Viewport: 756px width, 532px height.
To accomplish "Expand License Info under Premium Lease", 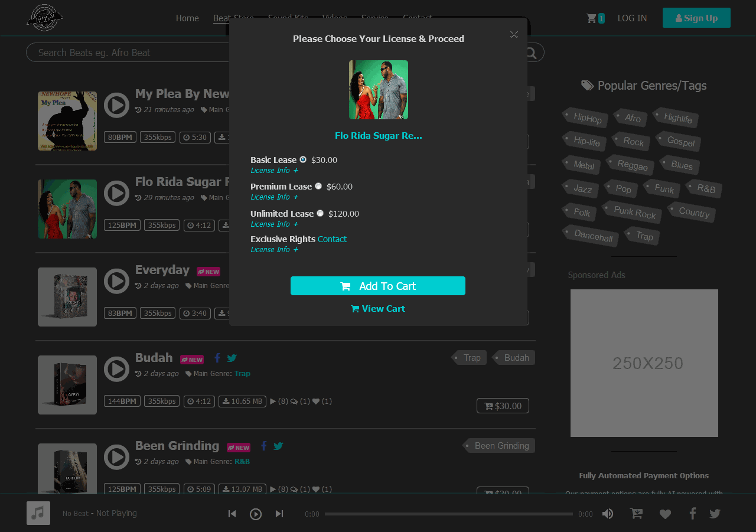I will 274,197.
